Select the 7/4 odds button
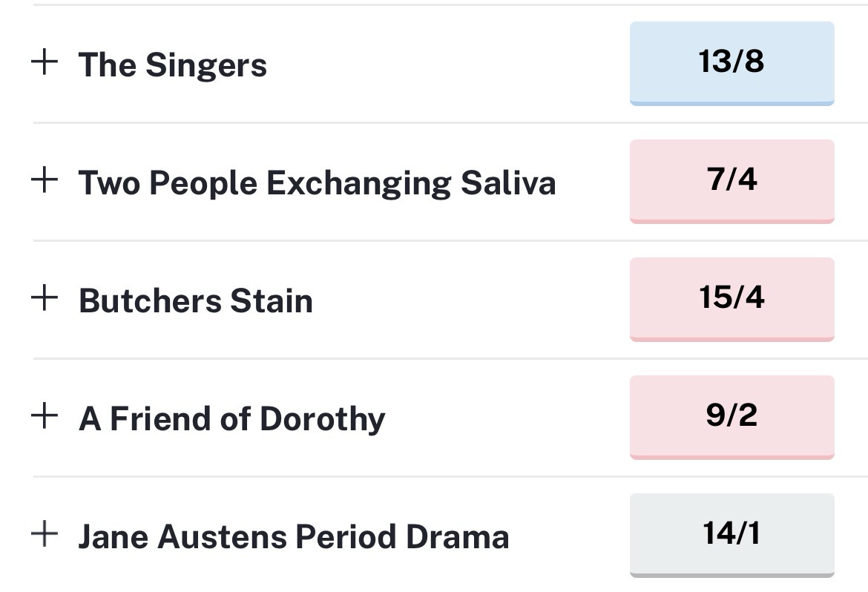This screenshot has width=868, height=592. click(731, 180)
